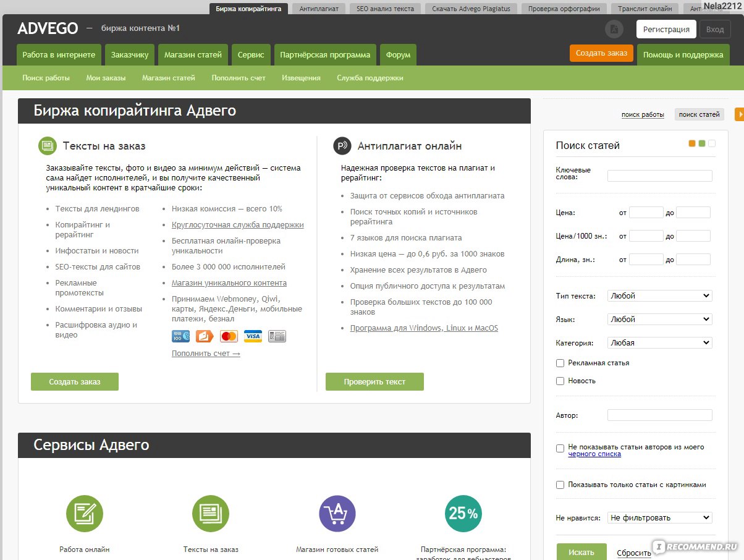Screen dimensions: 744x560
Task: Expand the Язык dropdown
Action: point(660,320)
